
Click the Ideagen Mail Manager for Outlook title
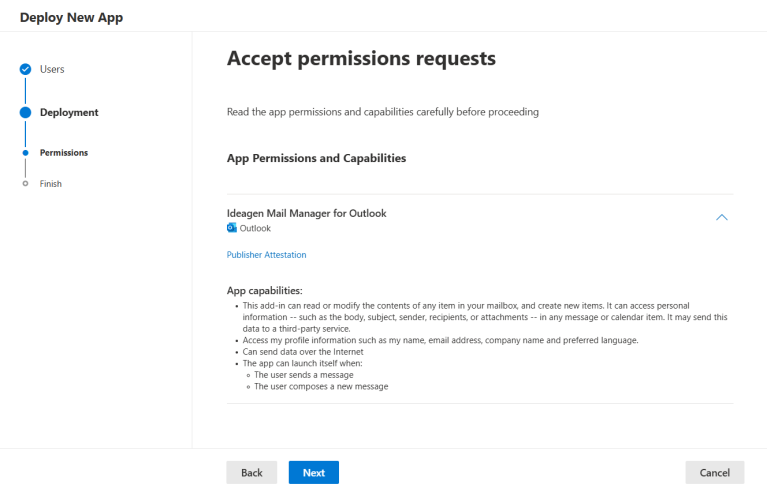pyautogui.click(x=306, y=213)
